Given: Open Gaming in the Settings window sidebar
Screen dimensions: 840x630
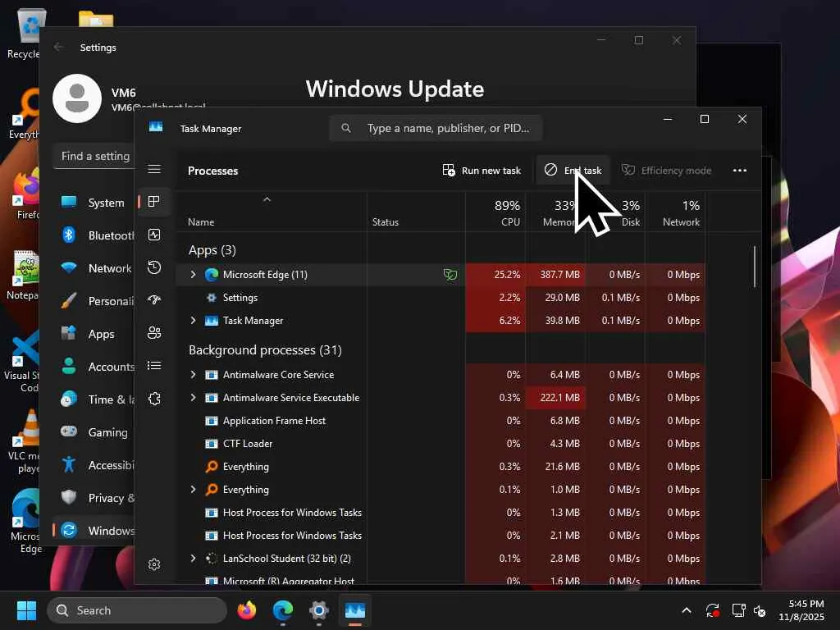Looking at the screenshot, I should point(94,431).
